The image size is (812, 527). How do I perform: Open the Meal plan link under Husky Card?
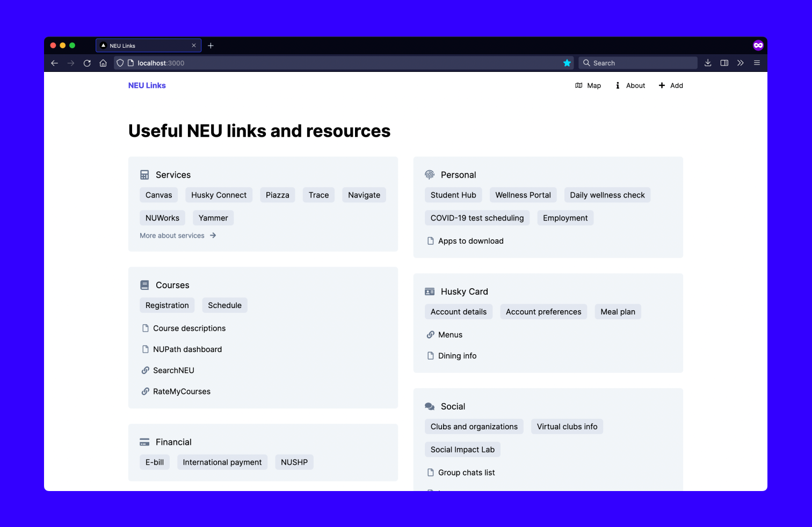click(x=618, y=311)
